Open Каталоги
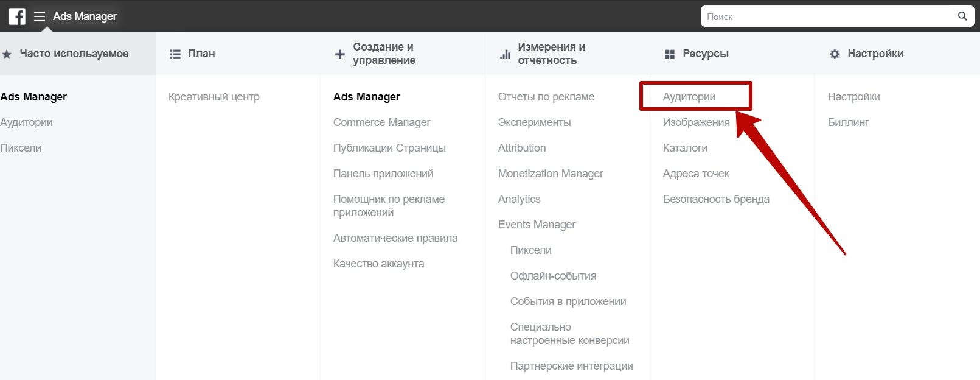This screenshot has height=380, width=980. click(685, 148)
